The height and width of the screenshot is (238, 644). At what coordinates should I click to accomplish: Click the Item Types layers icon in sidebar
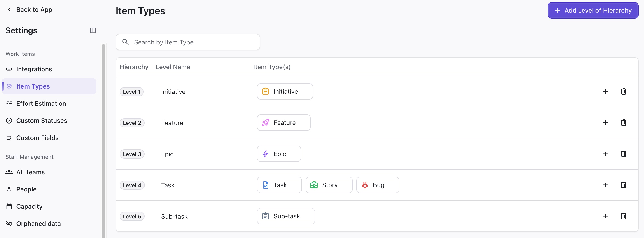[x=9, y=86]
